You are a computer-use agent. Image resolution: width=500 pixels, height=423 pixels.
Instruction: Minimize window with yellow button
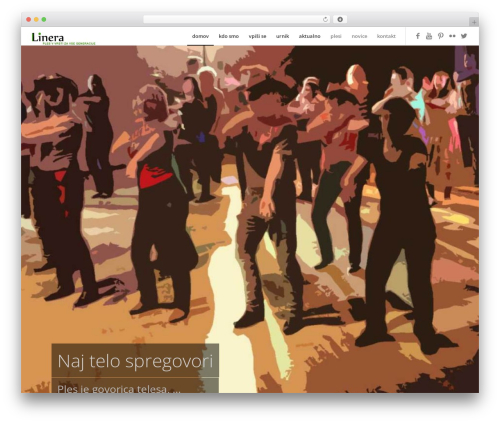coord(36,19)
